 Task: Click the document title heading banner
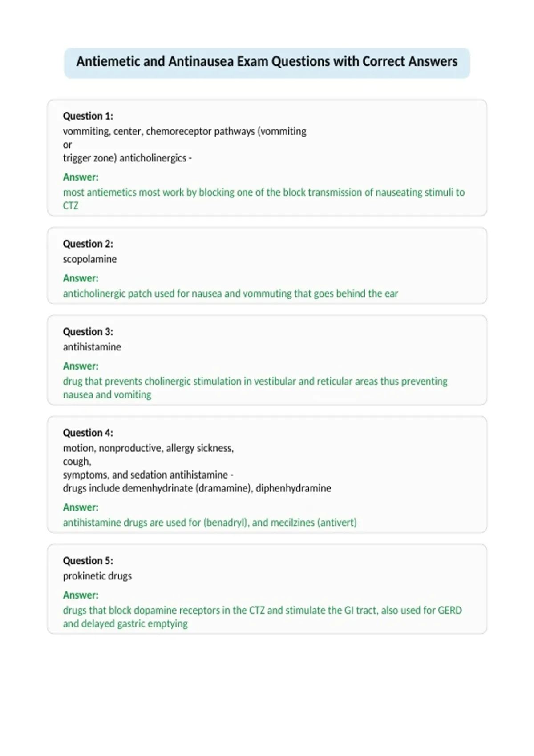coord(267,63)
